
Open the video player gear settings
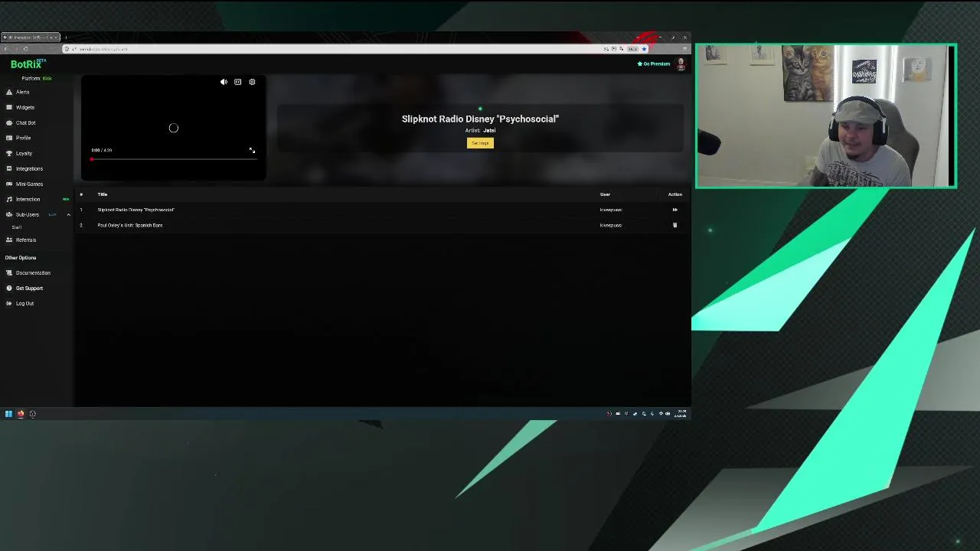pos(252,82)
